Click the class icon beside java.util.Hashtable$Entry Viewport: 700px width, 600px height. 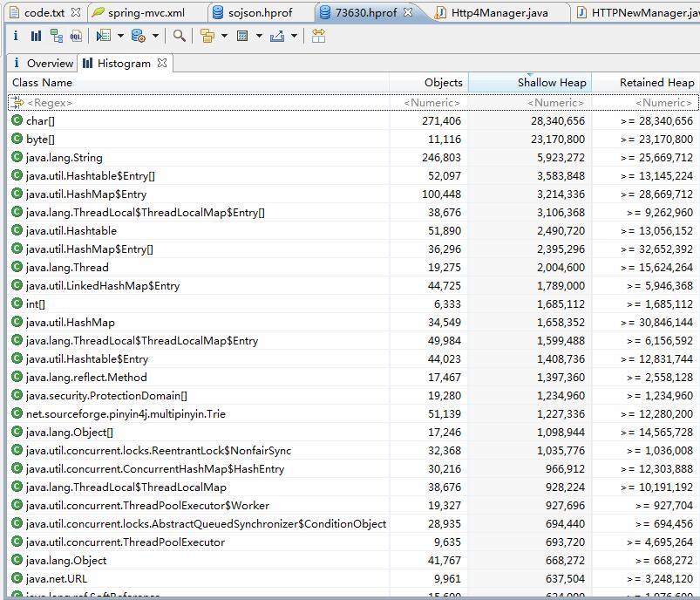(x=17, y=358)
